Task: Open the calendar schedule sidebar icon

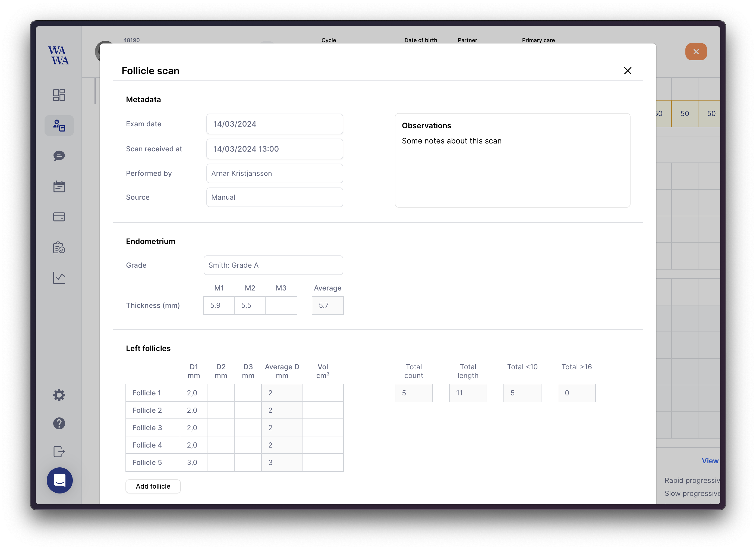Action: 59,186
